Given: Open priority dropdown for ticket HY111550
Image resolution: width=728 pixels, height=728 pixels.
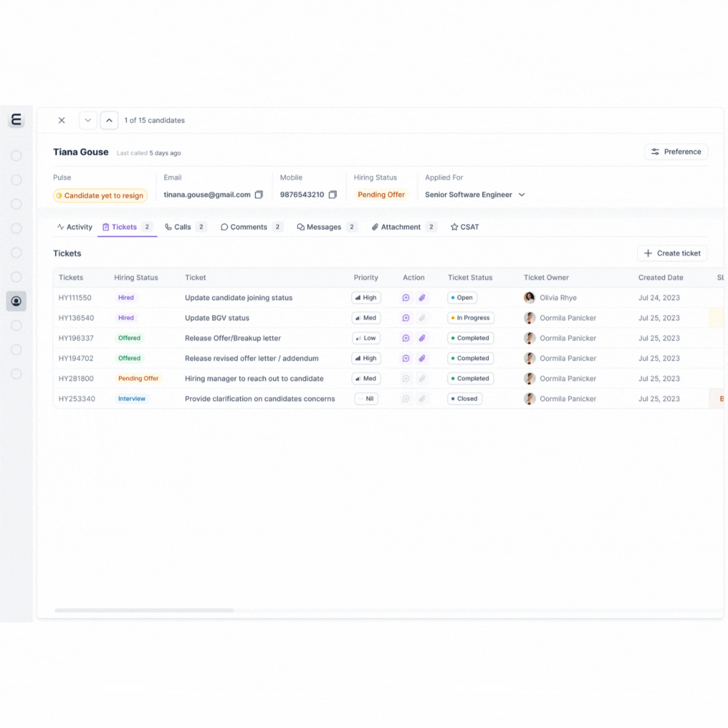Looking at the screenshot, I should [366, 298].
